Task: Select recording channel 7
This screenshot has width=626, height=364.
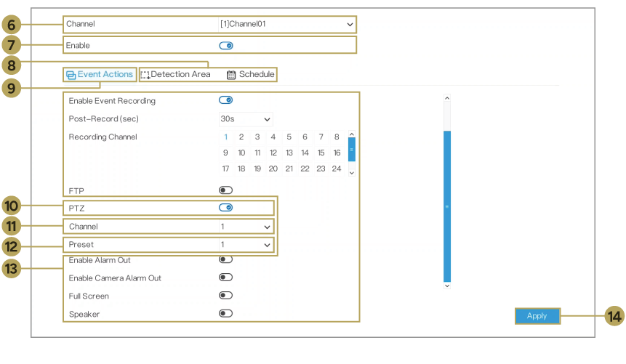Action: point(321,137)
